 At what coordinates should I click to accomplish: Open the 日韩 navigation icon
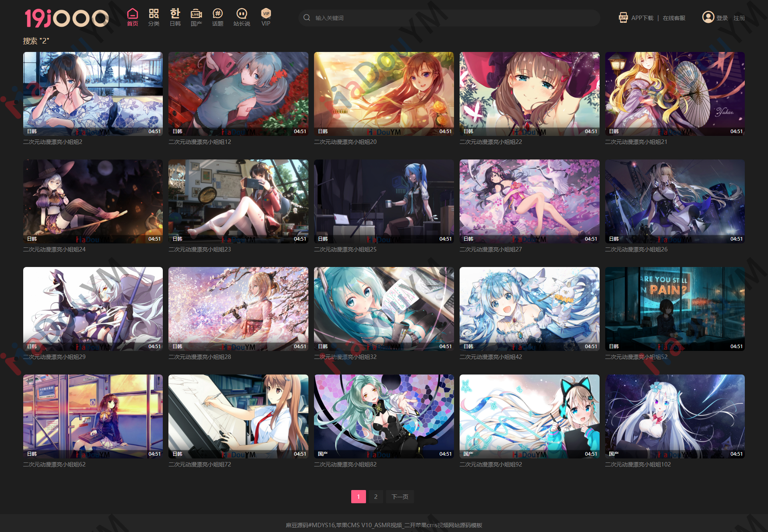tap(175, 14)
